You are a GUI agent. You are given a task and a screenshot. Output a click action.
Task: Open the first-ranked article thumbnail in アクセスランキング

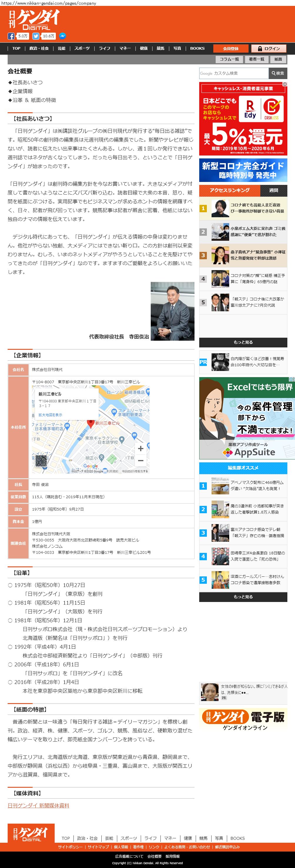pos(220,208)
